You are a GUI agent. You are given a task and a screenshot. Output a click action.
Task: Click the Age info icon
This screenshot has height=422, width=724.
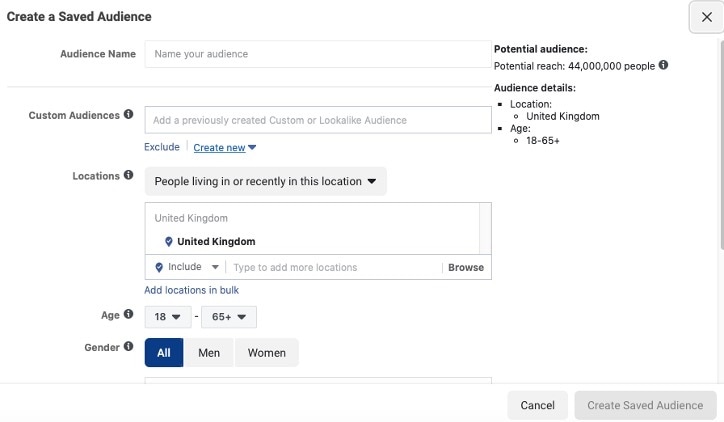tap(128, 315)
